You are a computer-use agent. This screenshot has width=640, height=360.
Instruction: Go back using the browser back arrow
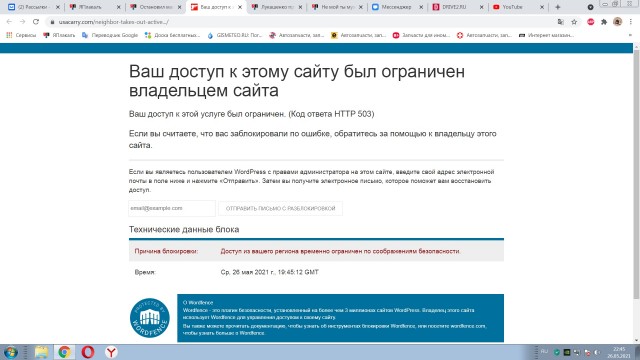click(9, 22)
